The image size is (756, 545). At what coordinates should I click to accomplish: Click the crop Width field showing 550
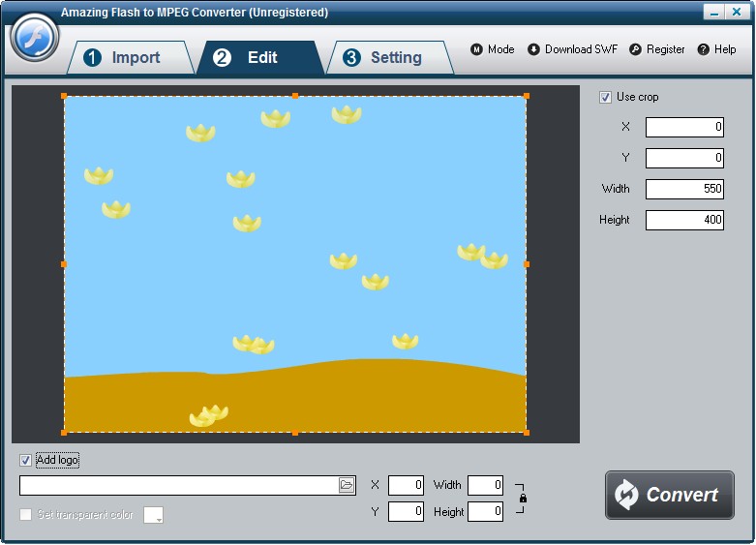[684, 189]
